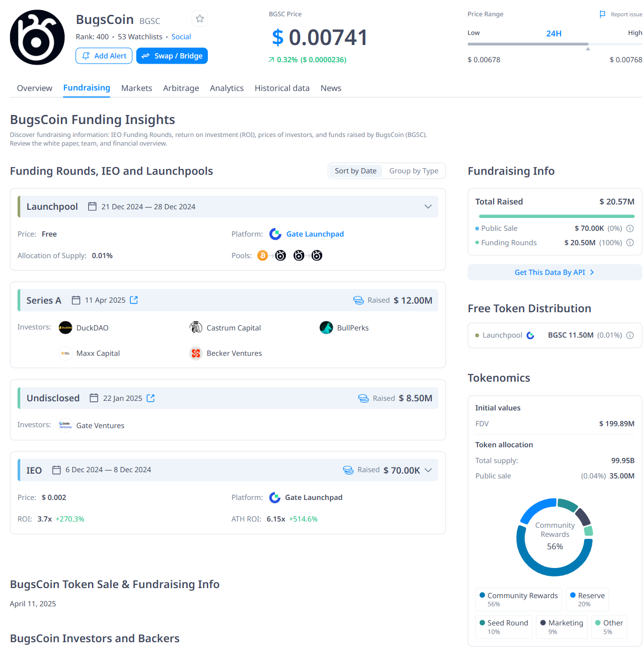Click the BugsCoin logo image
The width and height of the screenshot is (644, 647).
tap(37, 37)
